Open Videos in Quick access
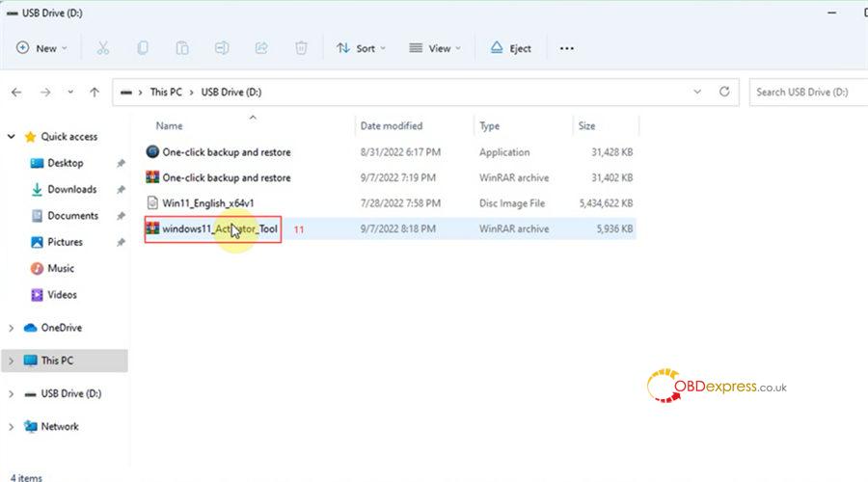868x482 pixels. [62, 294]
